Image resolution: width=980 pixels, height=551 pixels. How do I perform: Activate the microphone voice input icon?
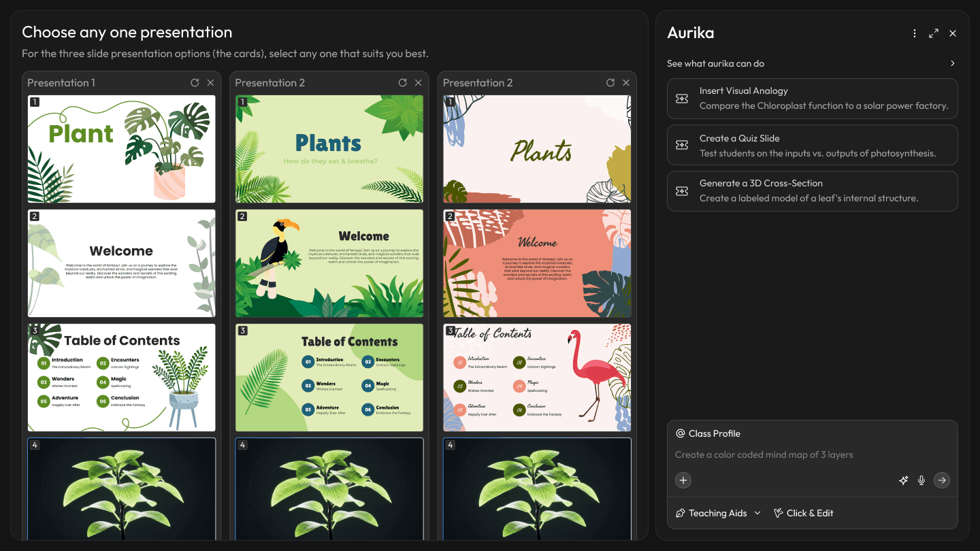click(x=921, y=480)
